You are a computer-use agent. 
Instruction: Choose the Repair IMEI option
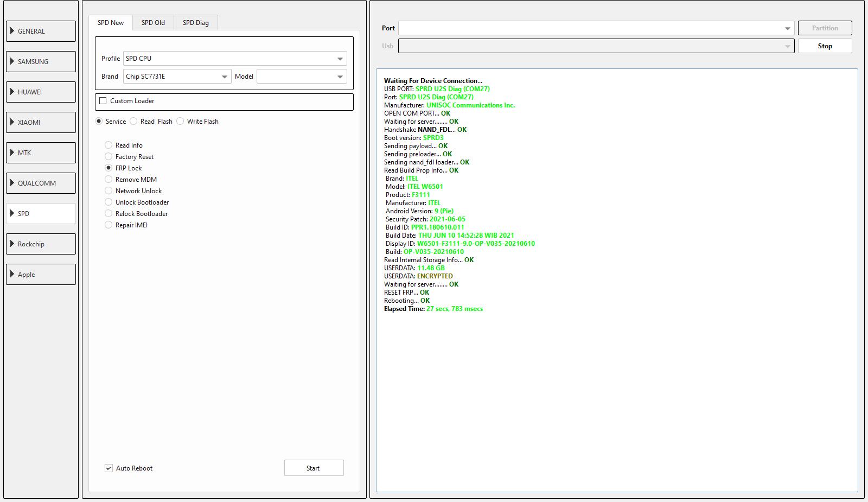click(108, 225)
